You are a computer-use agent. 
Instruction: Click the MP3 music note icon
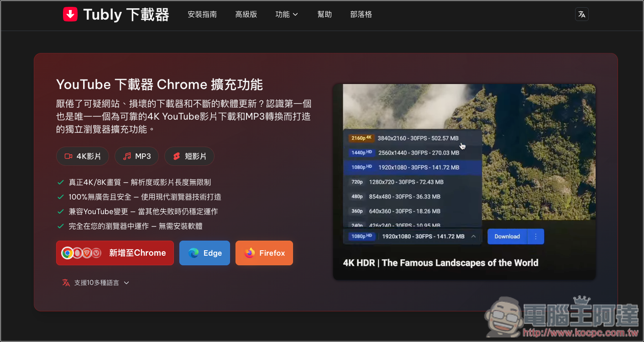(x=127, y=156)
